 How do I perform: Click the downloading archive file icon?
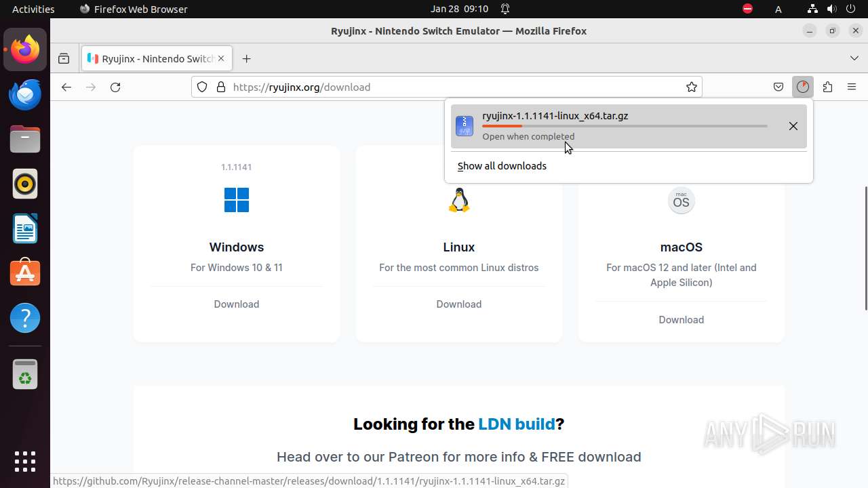(x=465, y=126)
